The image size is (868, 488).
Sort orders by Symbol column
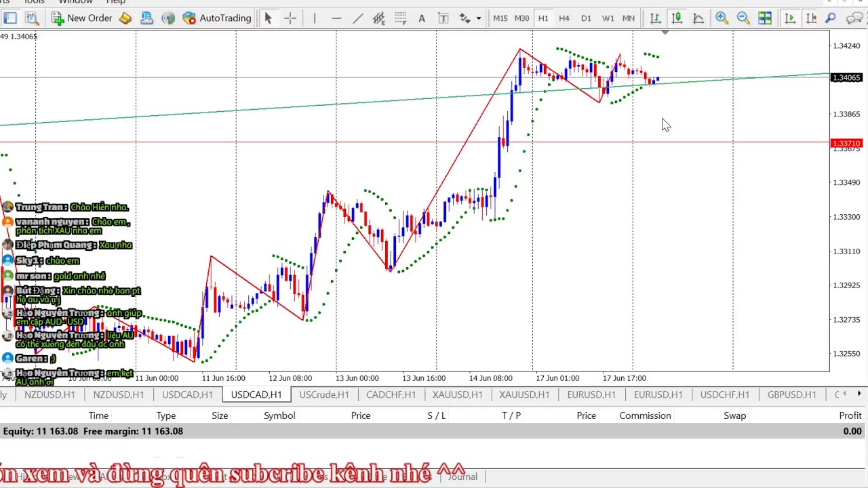[x=279, y=415]
